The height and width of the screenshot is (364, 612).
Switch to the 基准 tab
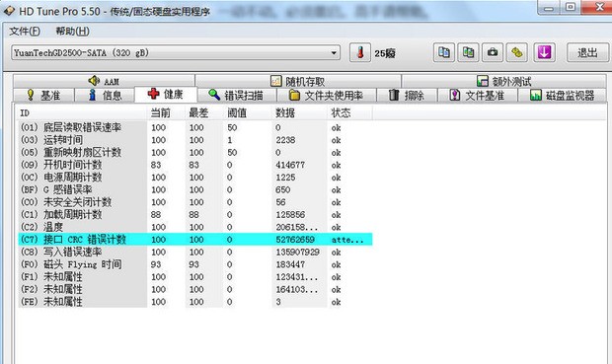pos(43,96)
